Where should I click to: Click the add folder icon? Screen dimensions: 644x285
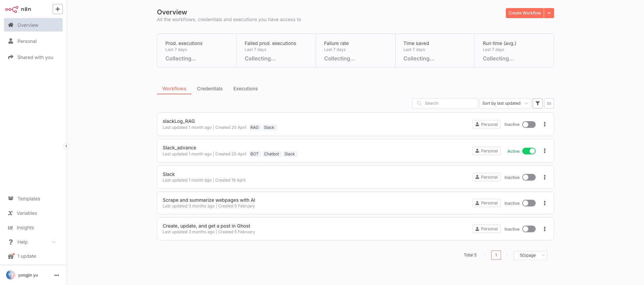coord(549,103)
